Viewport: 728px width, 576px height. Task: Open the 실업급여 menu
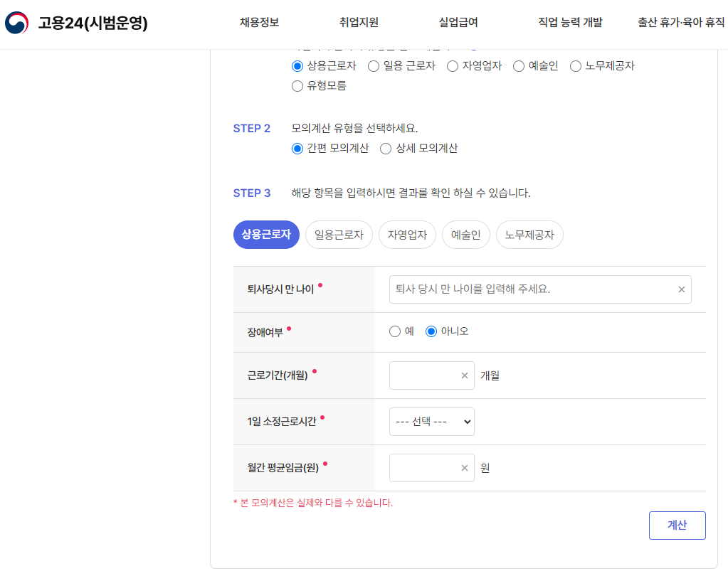tap(458, 22)
